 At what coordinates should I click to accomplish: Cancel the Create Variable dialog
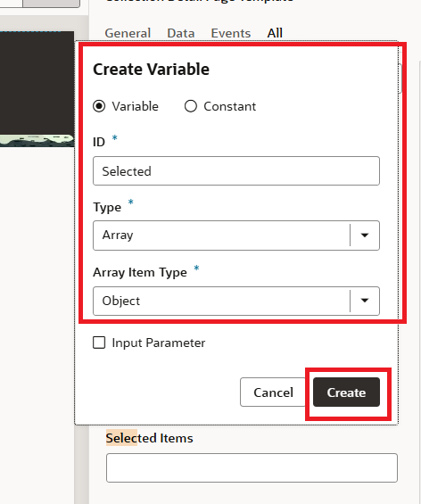pyautogui.click(x=273, y=392)
